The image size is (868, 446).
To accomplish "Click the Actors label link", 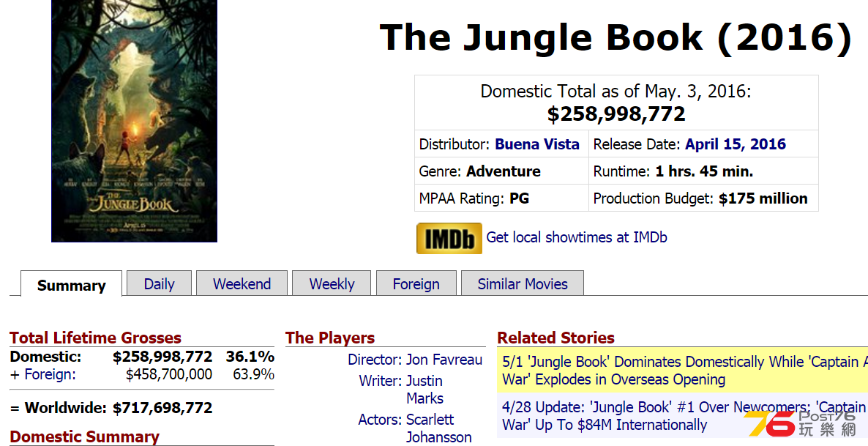I will coord(380,420).
